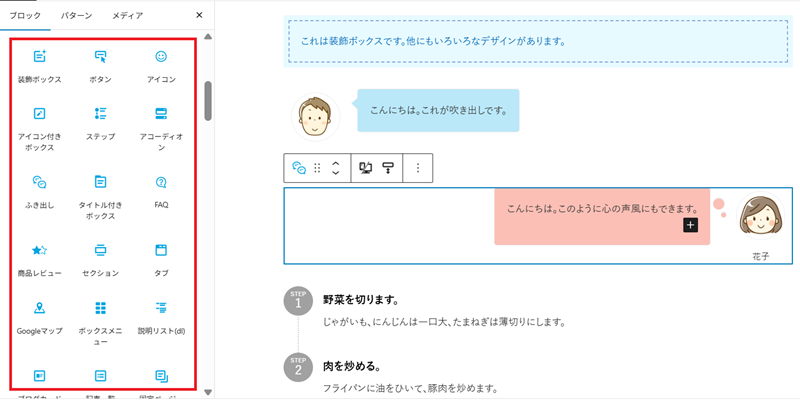
Task: Click the black plus button in pink balloon
Action: 690,226
